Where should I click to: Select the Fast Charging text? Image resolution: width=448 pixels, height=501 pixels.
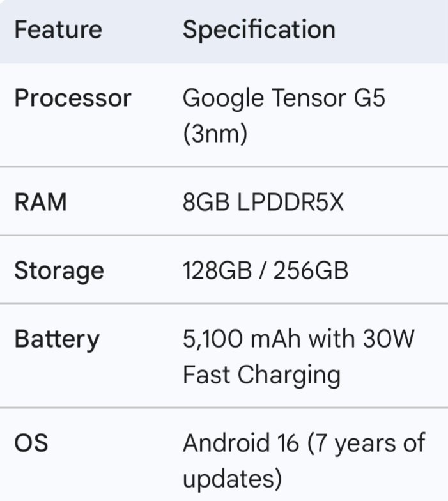coord(261,374)
